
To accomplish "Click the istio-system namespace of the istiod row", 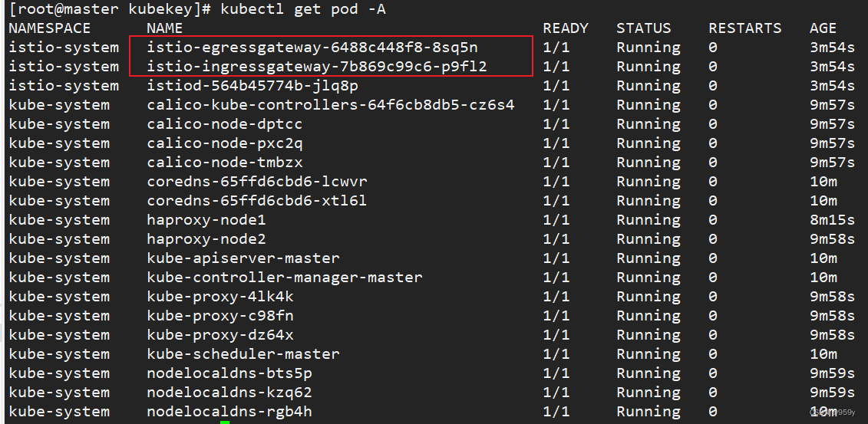I will [63, 86].
